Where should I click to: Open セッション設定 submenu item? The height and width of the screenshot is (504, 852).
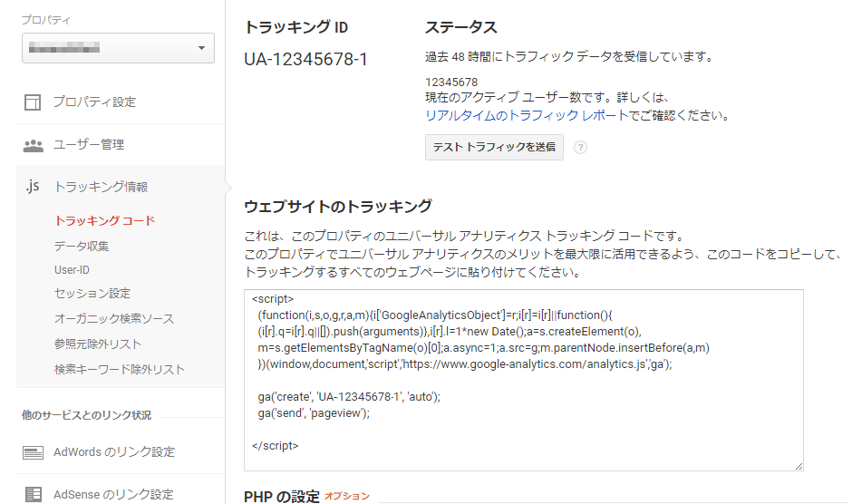point(92,294)
